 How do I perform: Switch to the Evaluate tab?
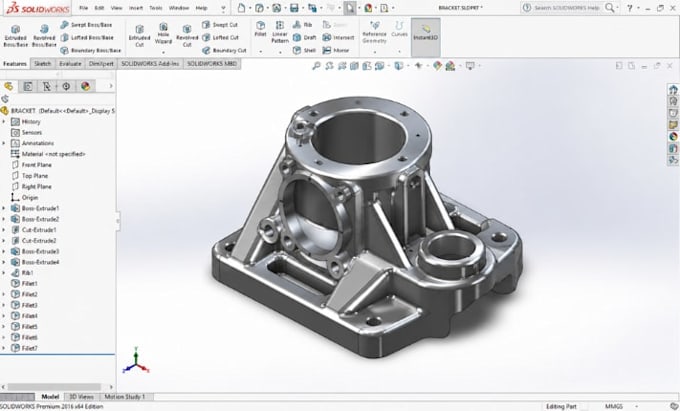[70, 64]
